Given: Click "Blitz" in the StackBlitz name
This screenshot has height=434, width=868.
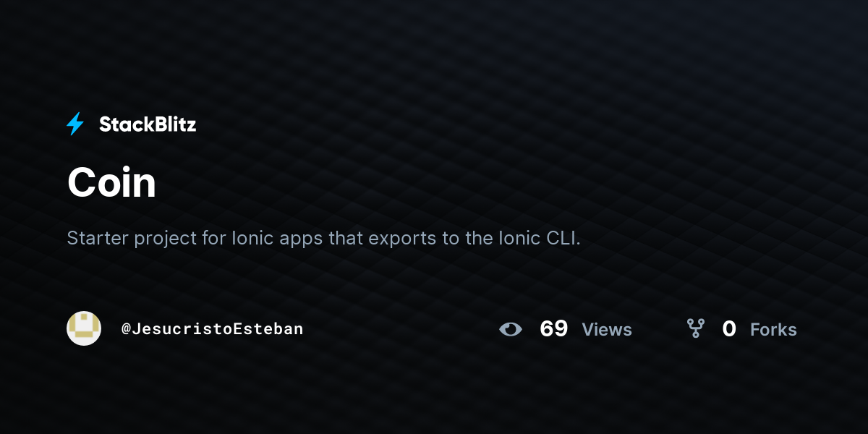Looking at the screenshot, I should point(173,124).
